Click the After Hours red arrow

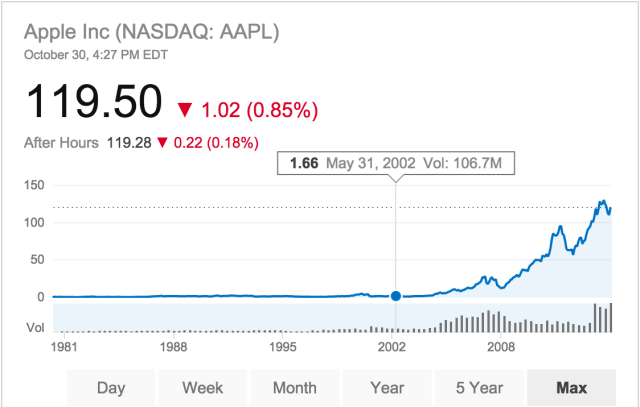point(163,143)
